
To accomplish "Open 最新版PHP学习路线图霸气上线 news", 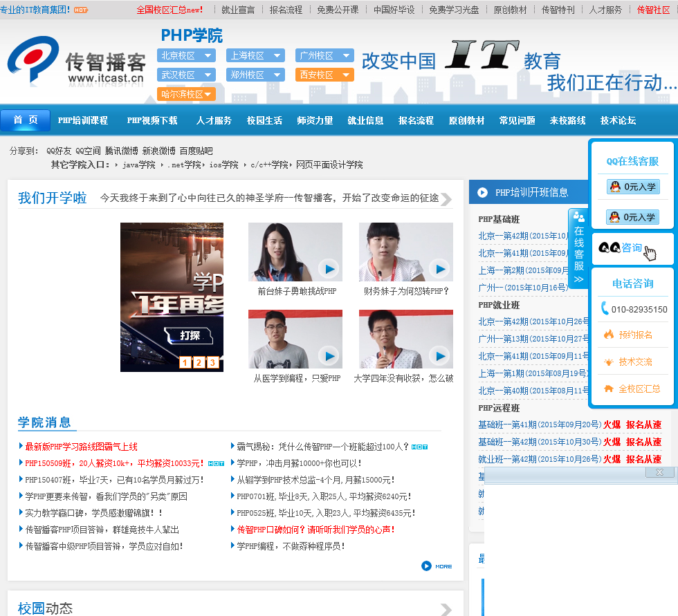I will click(82, 447).
